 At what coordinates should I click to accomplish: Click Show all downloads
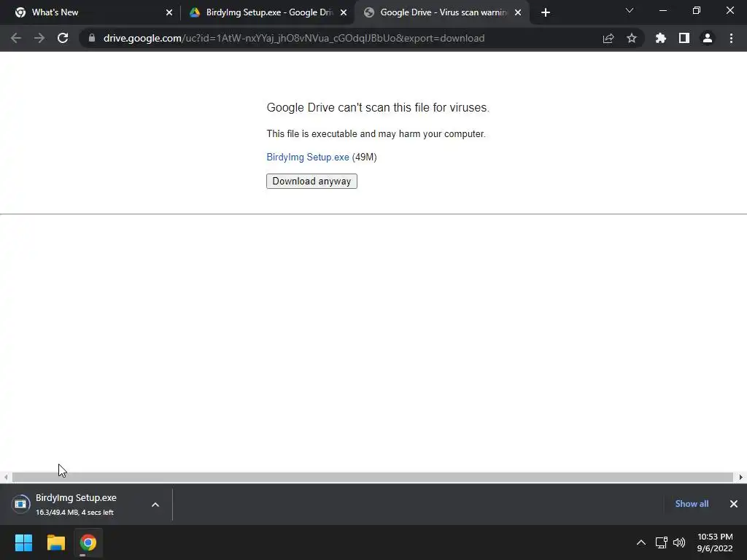click(x=692, y=504)
